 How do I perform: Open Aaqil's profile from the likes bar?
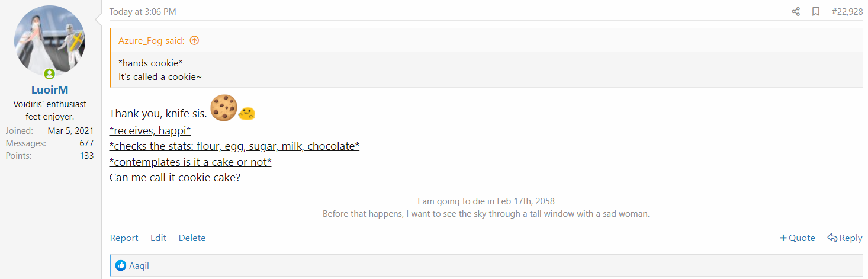coord(139,266)
